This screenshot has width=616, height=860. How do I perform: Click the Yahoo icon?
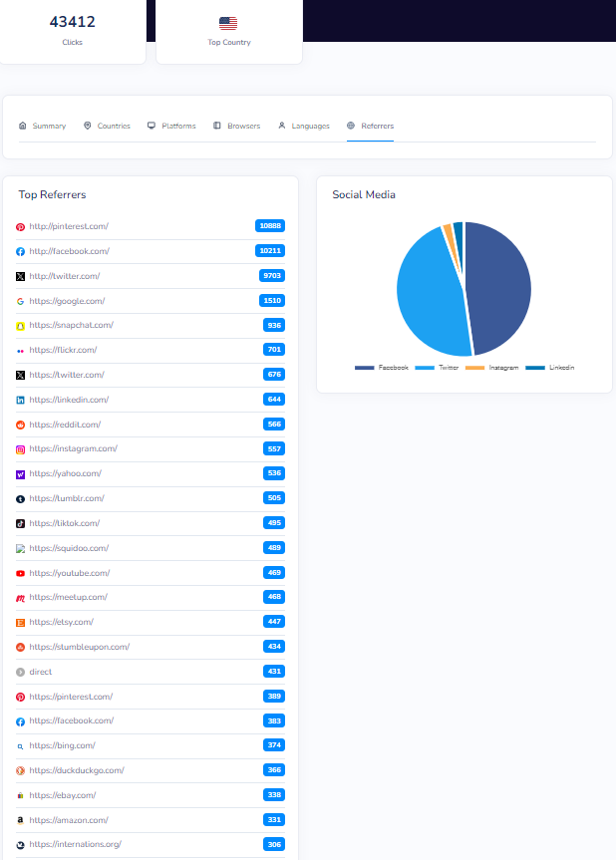(x=20, y=474)
